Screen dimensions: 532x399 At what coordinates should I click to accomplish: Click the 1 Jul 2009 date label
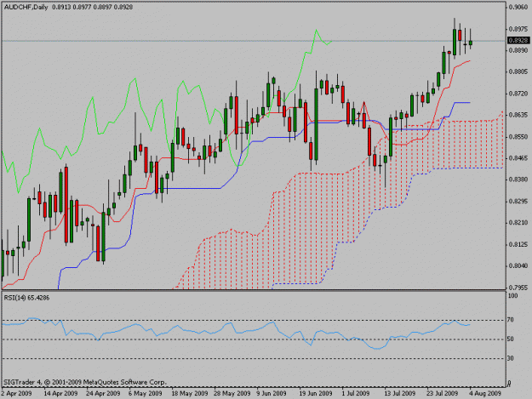tap(356, 393)
